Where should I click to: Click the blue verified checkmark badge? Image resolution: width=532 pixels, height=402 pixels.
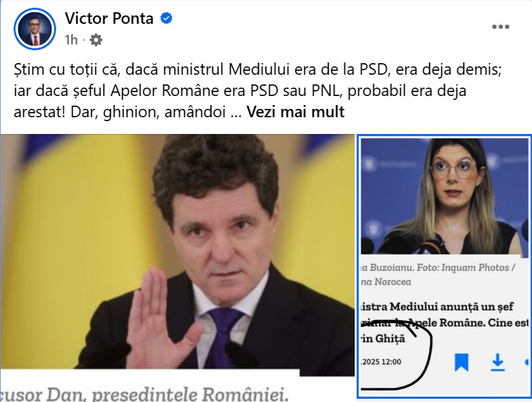click(x=166, y=18)
